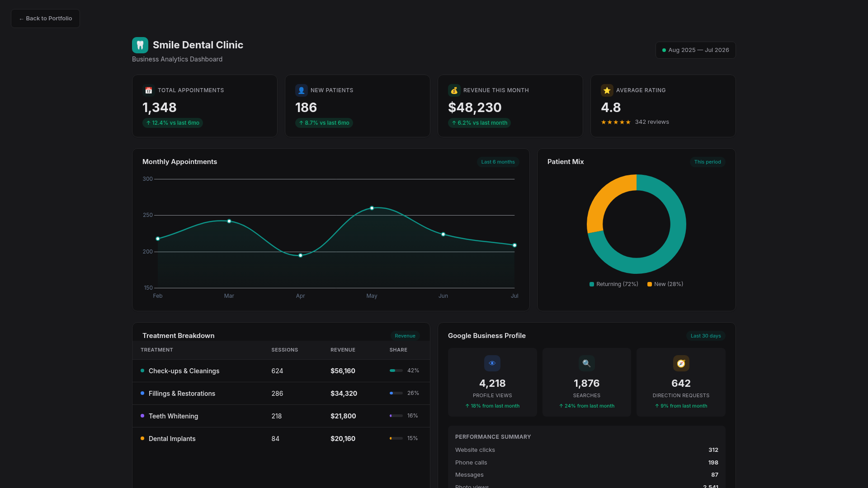868x488 pixels.
Task: Click the 15% share progress bar
Action: [396, 438]
